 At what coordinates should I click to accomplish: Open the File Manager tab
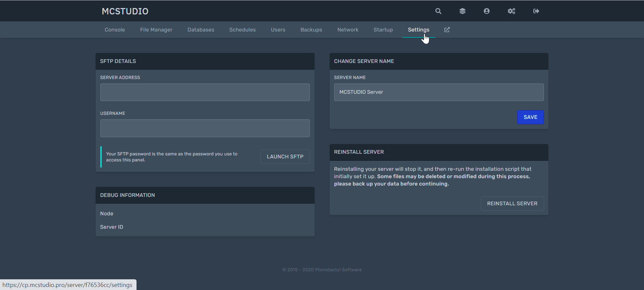tap(156, 30)
